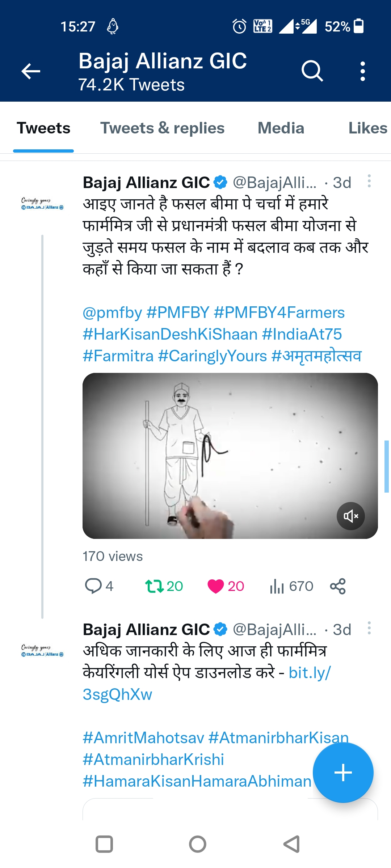Viewport: 391px width, 868px height.
Task: Unlike the first tweet
Action: [216, 586]
